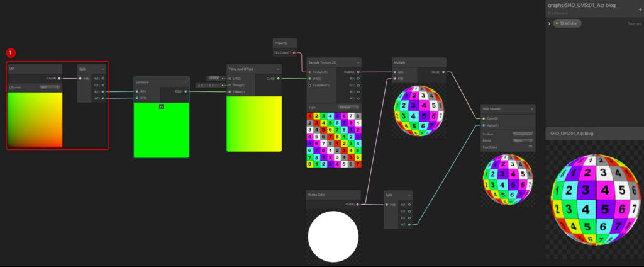This screenshot has height=267, width=644.
Task: Click the Multiply node sphere preview
Action: [x=419, y=111]
